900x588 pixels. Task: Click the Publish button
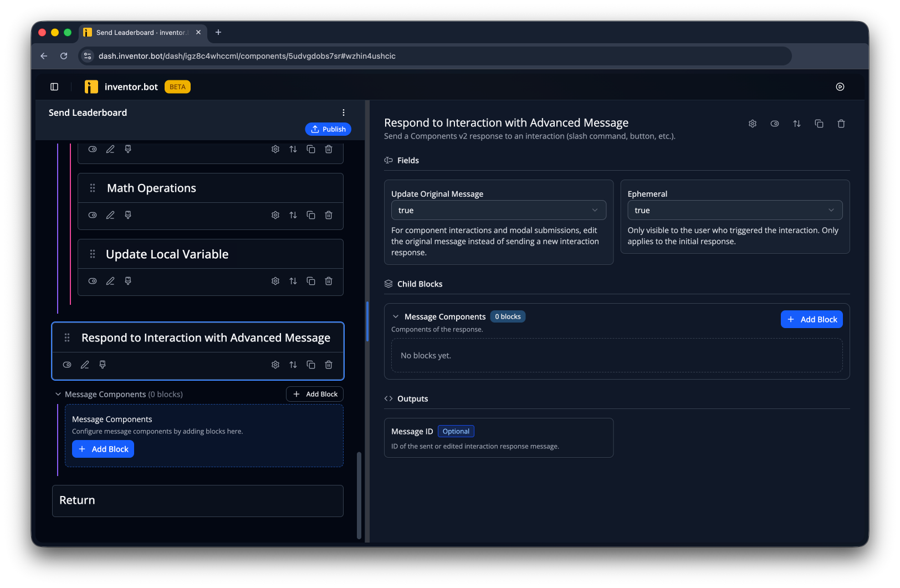(328, 129)
